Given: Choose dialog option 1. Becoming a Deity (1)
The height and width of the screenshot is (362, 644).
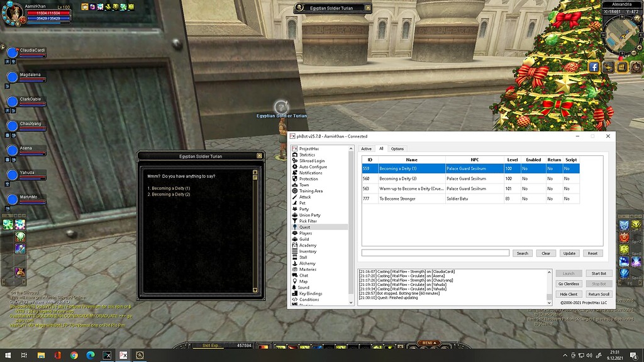Looking at the screenshot, I should point(169,189).
